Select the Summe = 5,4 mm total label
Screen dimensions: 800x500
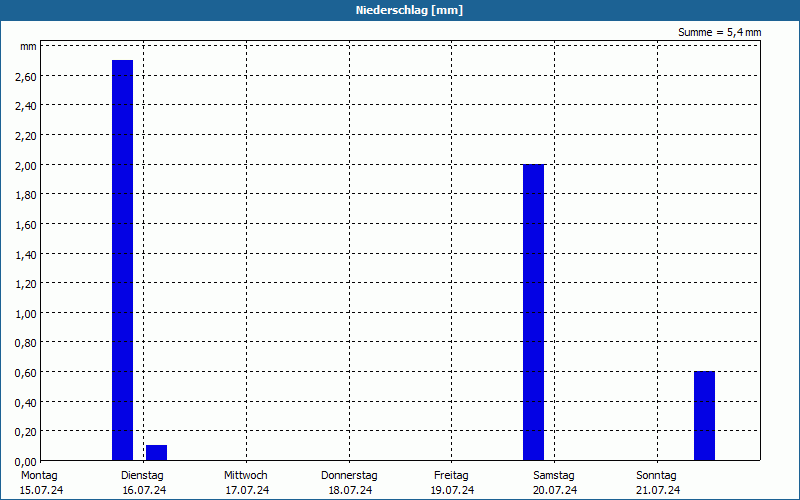point(719,32)
